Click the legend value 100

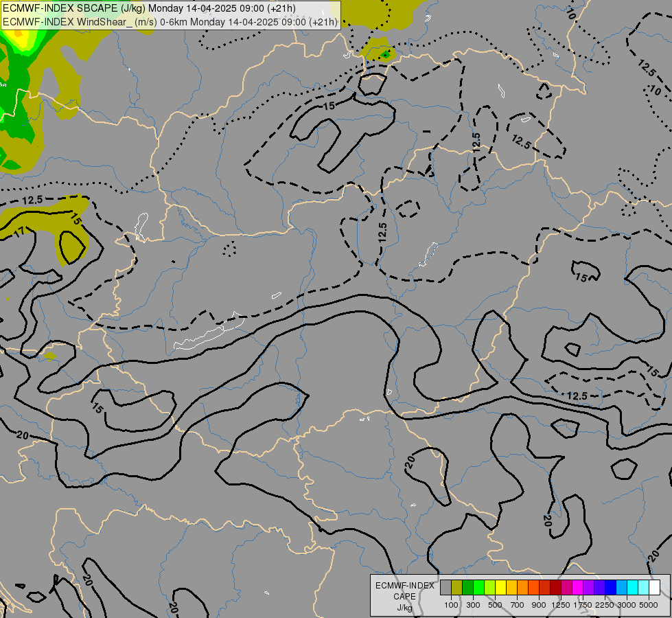point(451,605)
